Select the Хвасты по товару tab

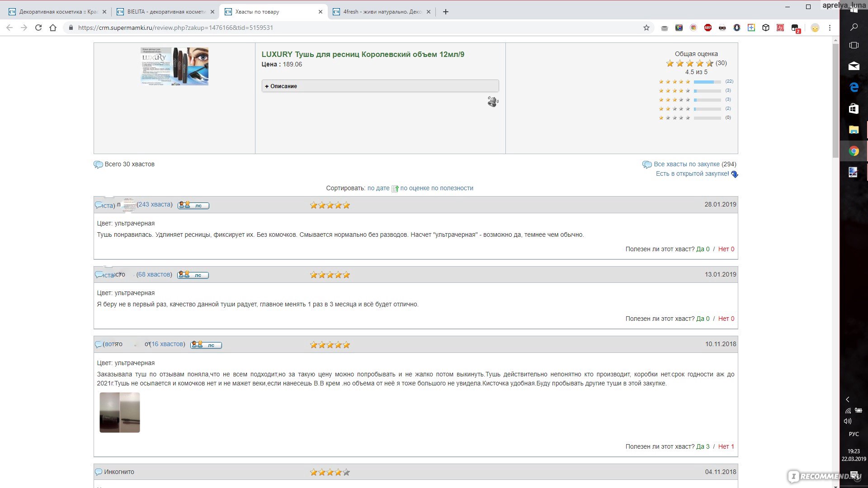click(273, 12)
